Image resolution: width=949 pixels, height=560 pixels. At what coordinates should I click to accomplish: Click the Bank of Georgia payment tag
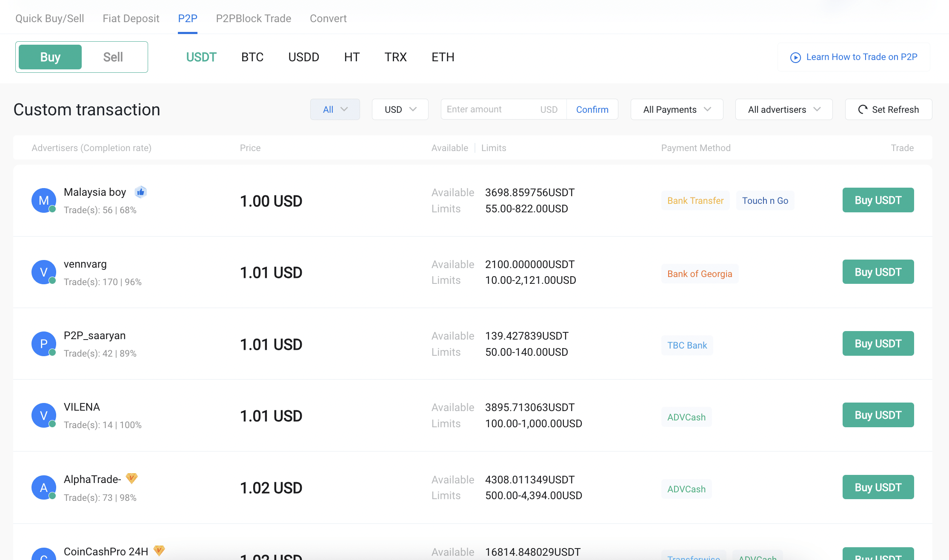click(x=700, y=274)
